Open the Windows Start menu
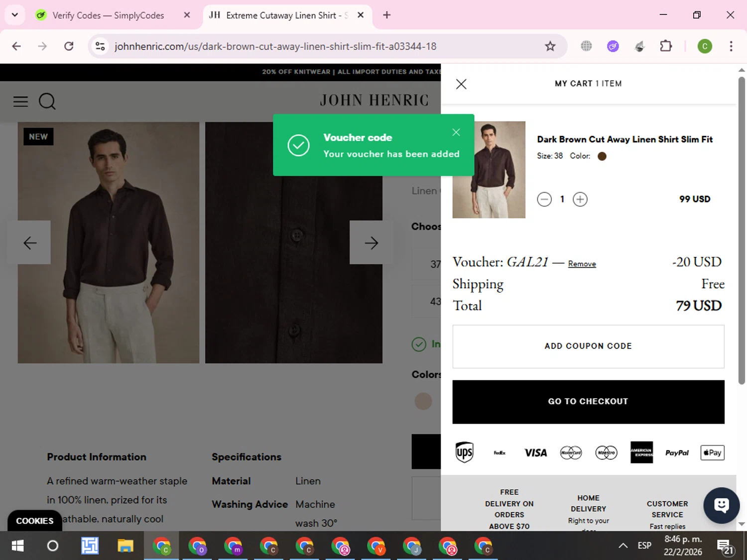This screenshot has height=560, width=747. (17, 546)
